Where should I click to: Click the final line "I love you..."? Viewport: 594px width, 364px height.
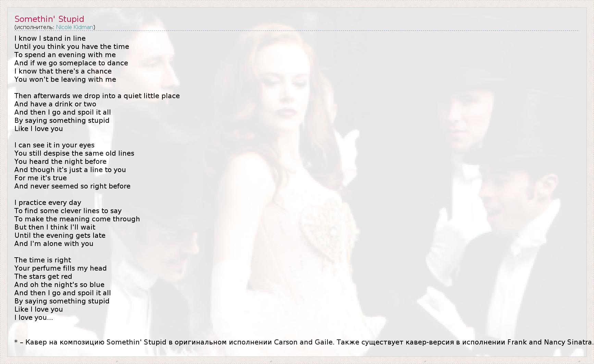34,317
